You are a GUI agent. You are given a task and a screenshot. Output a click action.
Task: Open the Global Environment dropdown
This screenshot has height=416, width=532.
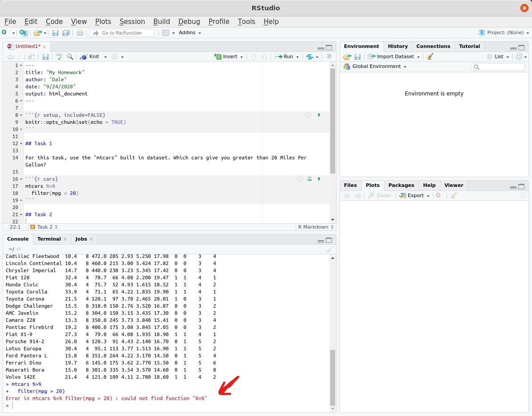click(375, 67)
